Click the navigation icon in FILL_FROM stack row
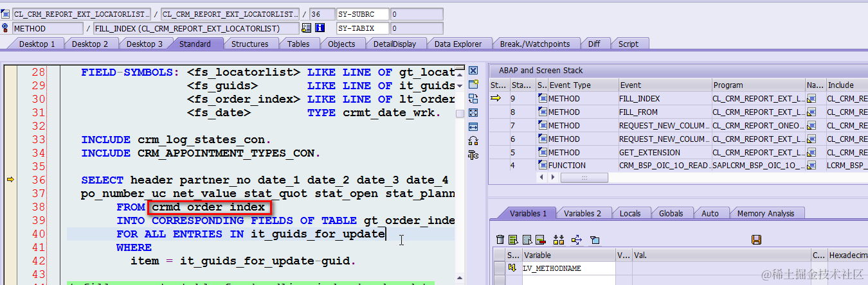Image resolution: width=868 pixels, height=285 pixels. (x=811, y=112)
